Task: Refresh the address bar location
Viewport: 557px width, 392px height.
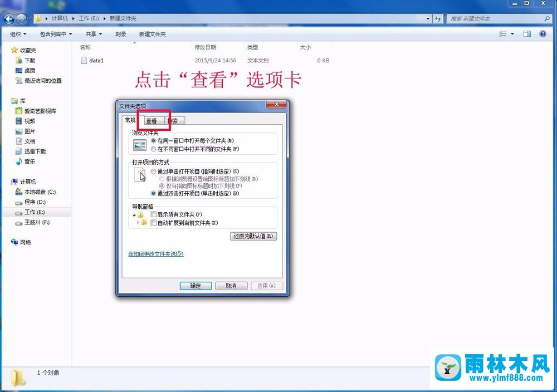Action: pos(438,18)
